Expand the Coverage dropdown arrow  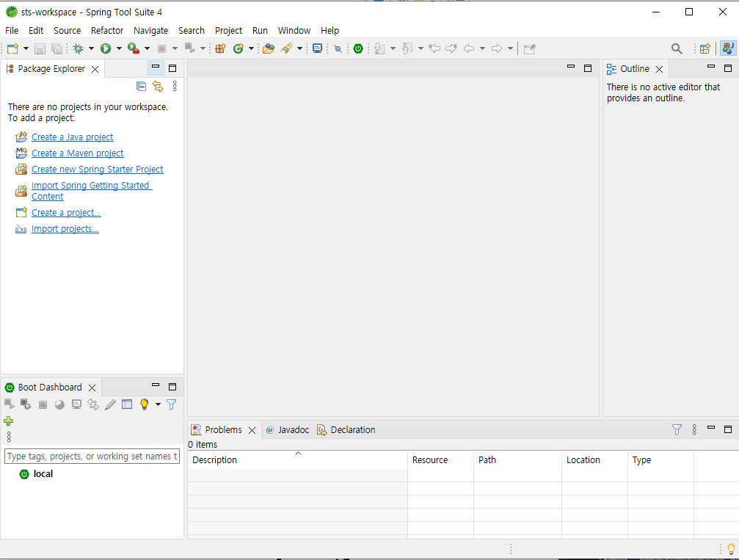(x=147, y=48)
